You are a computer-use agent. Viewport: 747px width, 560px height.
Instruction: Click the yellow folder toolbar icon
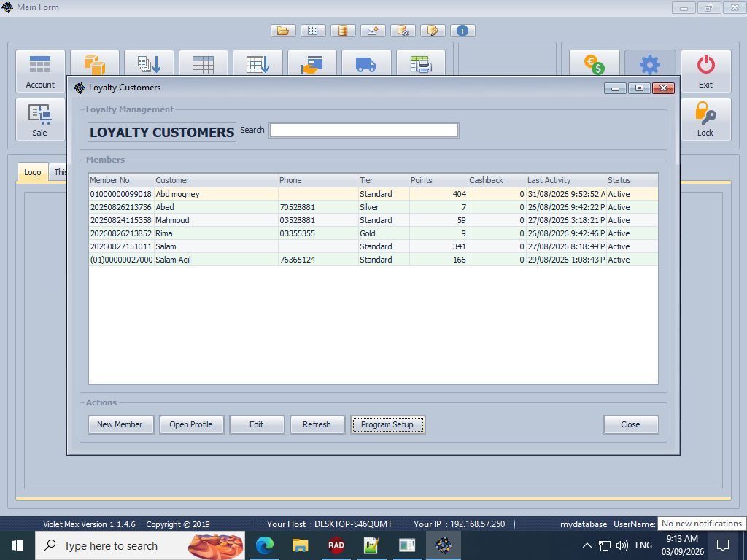tap(283, 31)
